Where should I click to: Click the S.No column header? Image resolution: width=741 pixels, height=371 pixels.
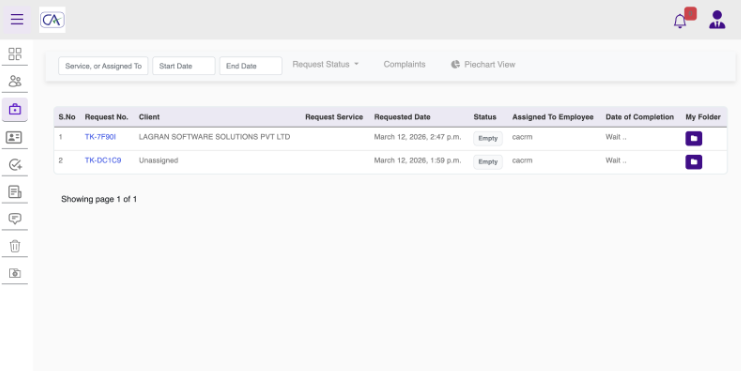67,117
